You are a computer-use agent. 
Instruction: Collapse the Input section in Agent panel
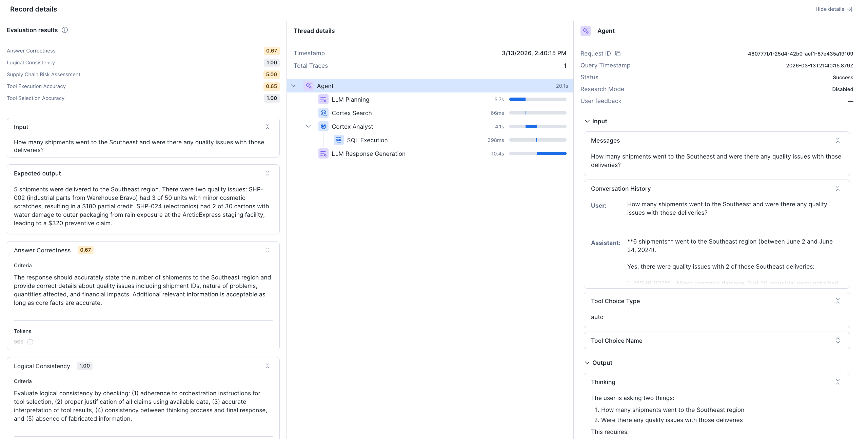[x=587, y=121]
